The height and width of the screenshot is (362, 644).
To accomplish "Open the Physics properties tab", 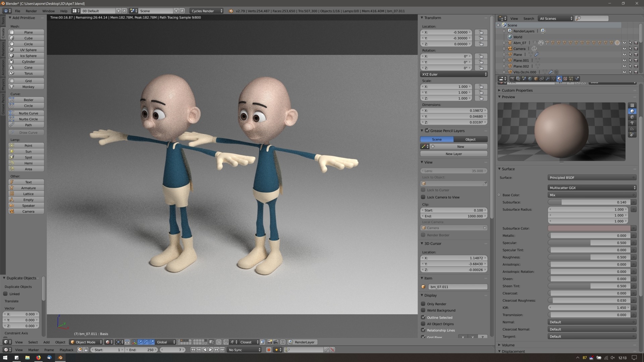I will [x=577, y=79].
